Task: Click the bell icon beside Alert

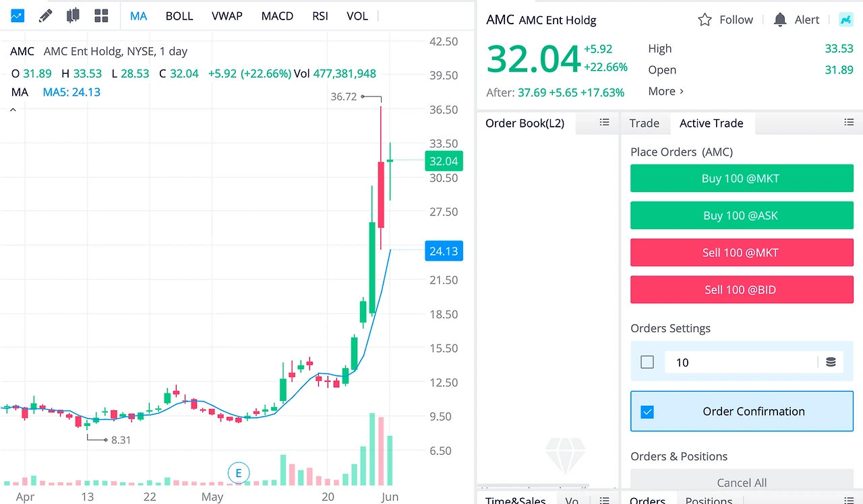Action: click(x=780, y=20)
